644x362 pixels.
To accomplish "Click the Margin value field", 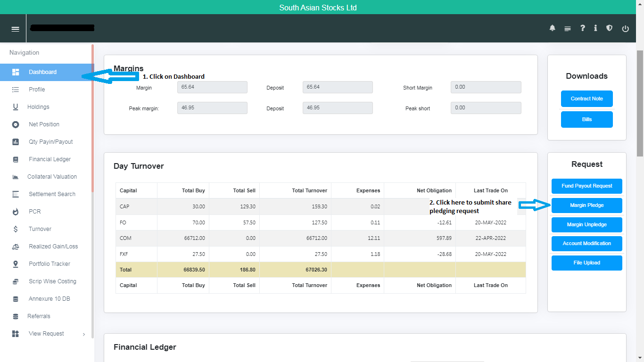I will pos(212,87).
